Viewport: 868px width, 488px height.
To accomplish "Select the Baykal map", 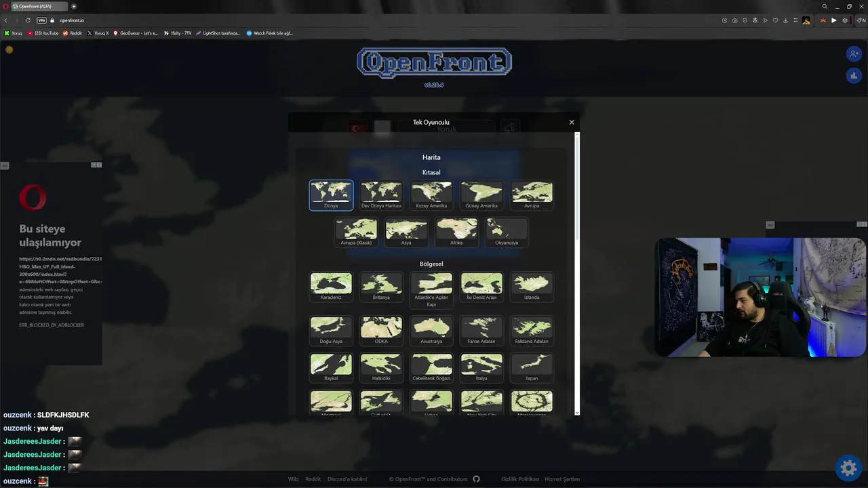I will pyautogui.click(x=331, y=367).
